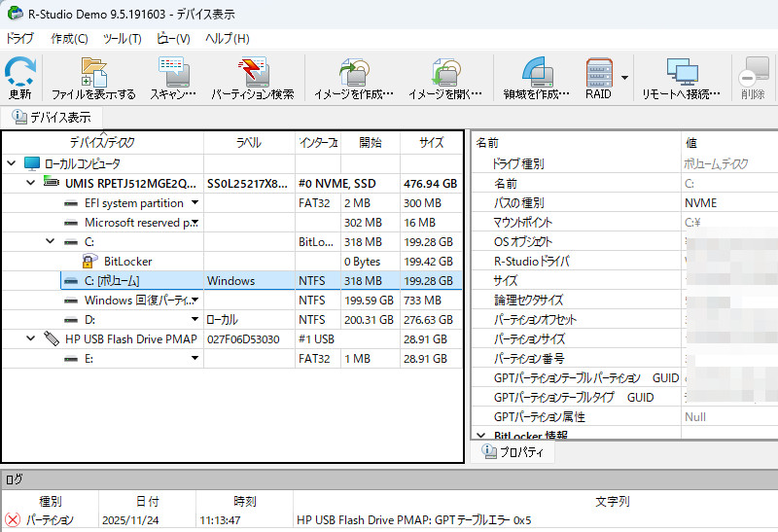This screenshot has width=778, height=532.
Task: Collapse the C: BitLocker partition node
Action: (51, 241)
